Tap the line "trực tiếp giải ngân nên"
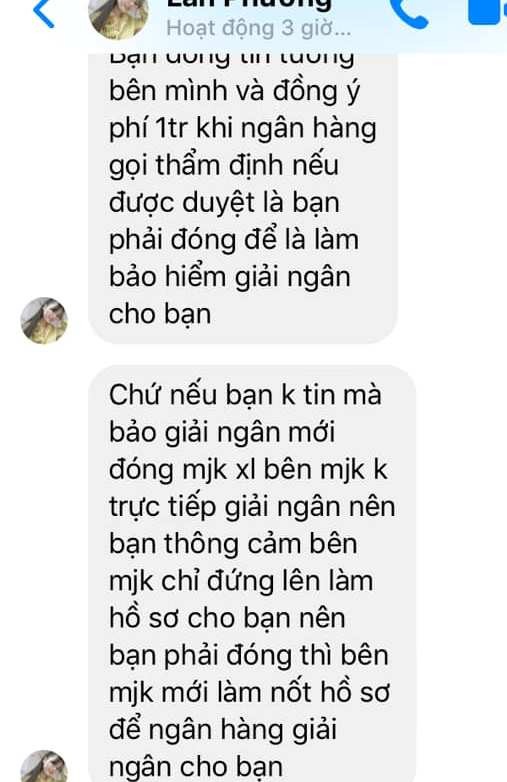 pyautogui.click(x=252, y=507)
